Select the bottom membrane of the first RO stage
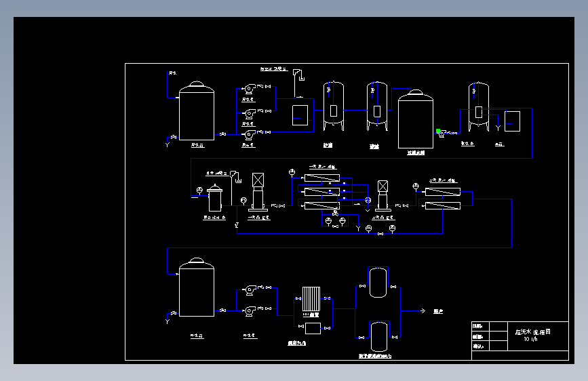The image size is (588, 381). coord(322,205)
